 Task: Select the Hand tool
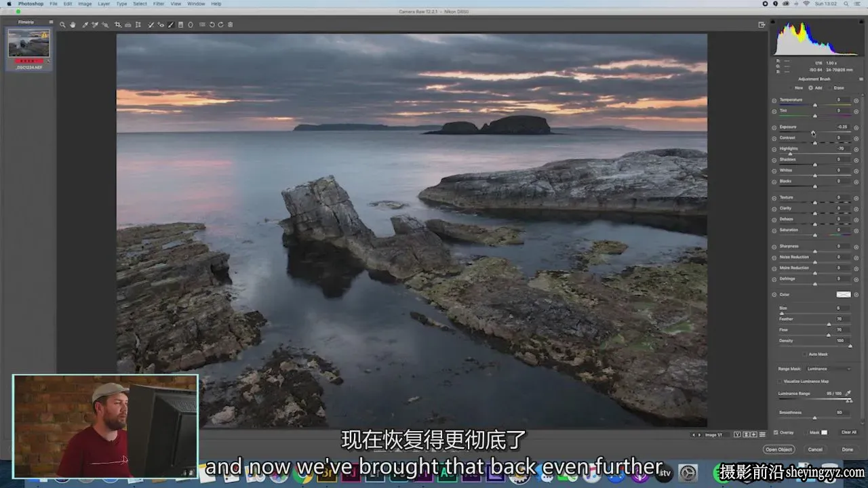pyautogui.click(x=73, y=24)
